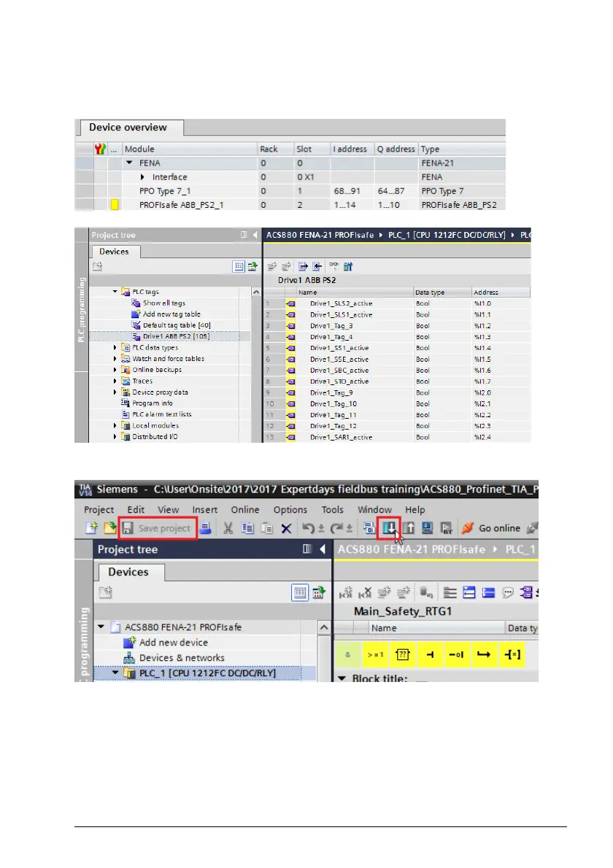613x868 pixels.
Task: Open the Options menu
Action: (x=290, y=510)
